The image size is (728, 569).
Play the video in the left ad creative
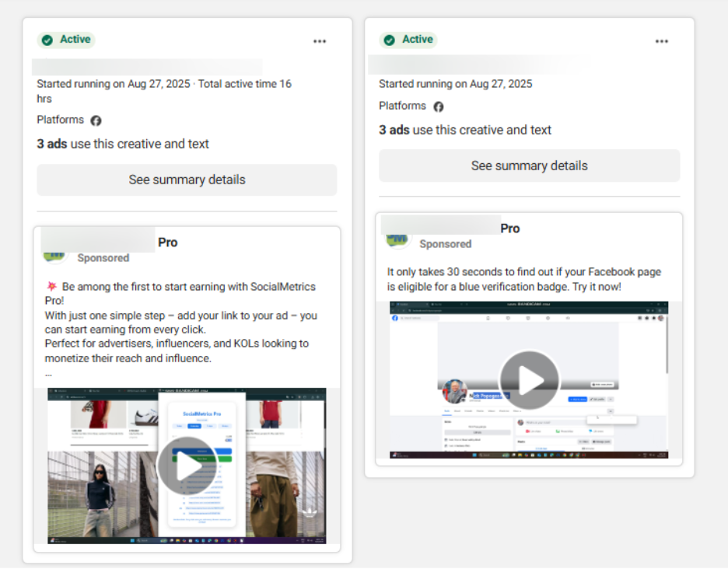click(187, 465)
